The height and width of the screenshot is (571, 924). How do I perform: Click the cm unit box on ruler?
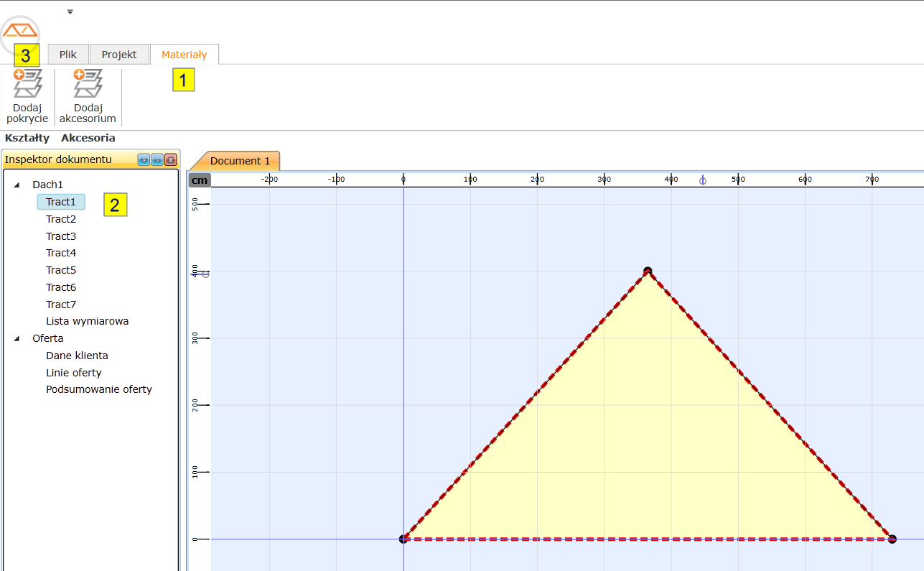200,180
